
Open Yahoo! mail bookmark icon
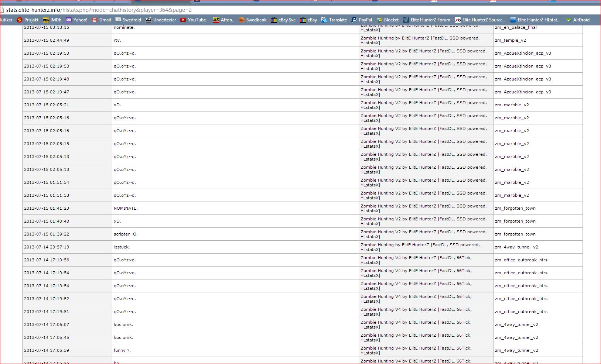click(69, 20)
